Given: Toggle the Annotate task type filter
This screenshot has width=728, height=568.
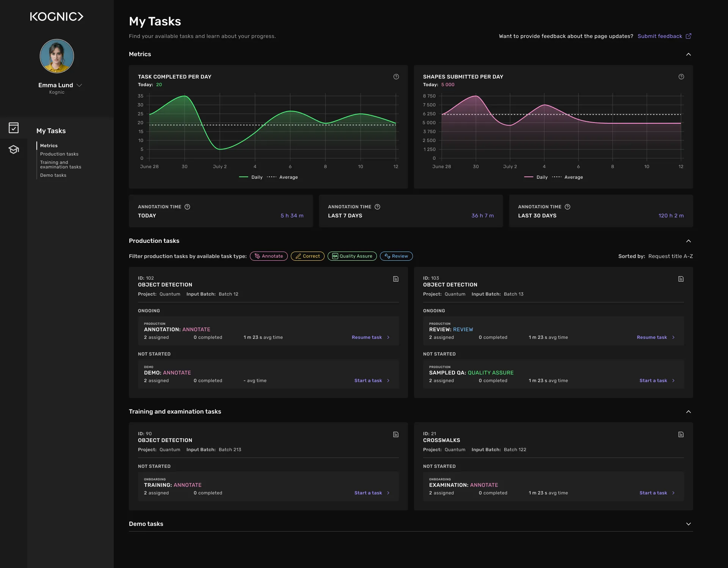Looking at the screenshot, I should 269,256.
